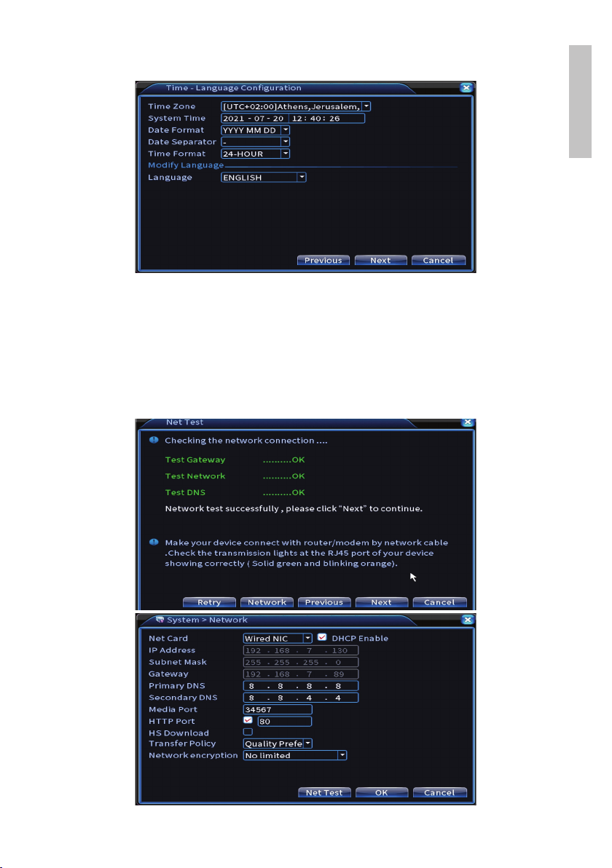Screen dimensions: 612x868
Task: Close the Time - Language Configuration dialog
Action: click(466, 87)
